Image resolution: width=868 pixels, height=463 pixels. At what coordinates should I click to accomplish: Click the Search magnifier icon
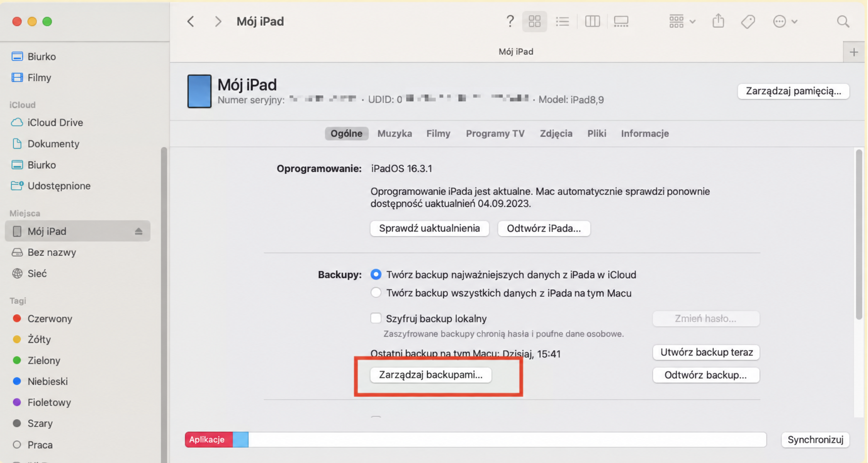tap(843, 21)
